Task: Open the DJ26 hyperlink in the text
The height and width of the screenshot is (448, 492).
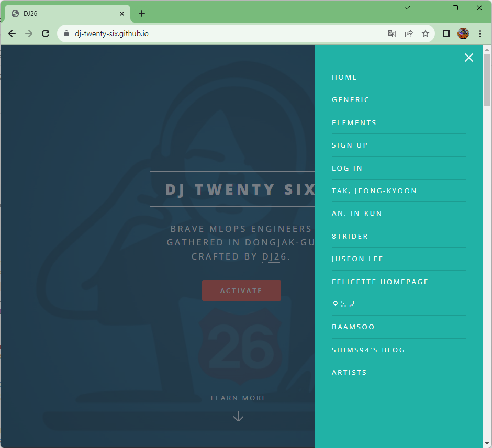Action: point(275,256)
